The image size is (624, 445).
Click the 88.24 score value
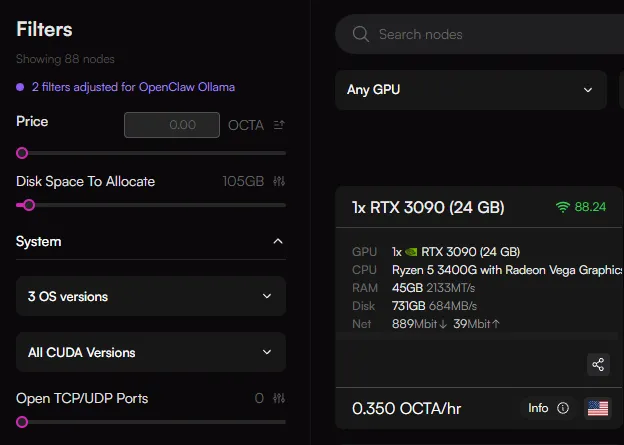[590, 207]
